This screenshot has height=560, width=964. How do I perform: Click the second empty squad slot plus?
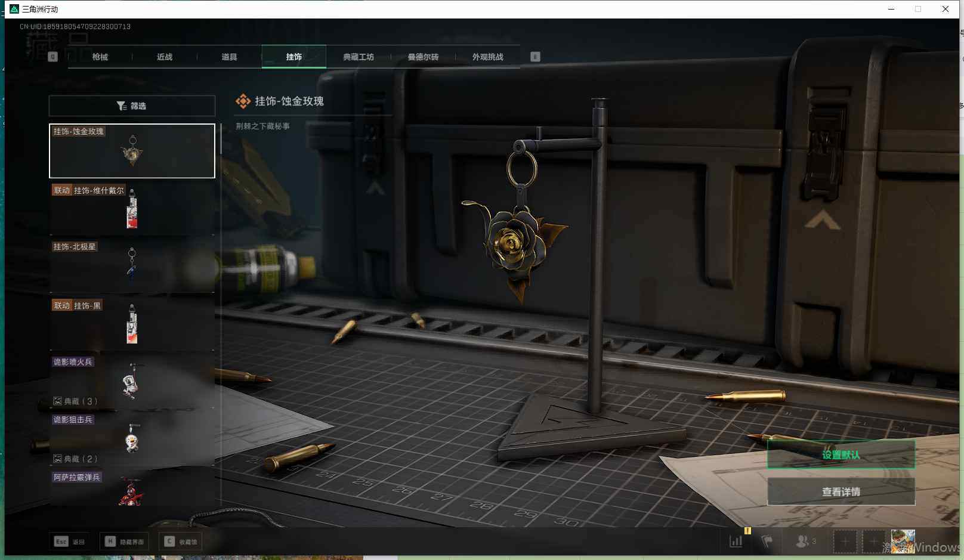(x=873, y=542)
